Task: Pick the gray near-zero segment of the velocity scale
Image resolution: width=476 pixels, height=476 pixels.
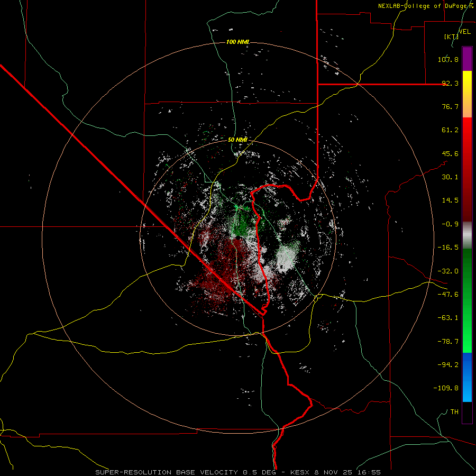Action: pos(467,235)
